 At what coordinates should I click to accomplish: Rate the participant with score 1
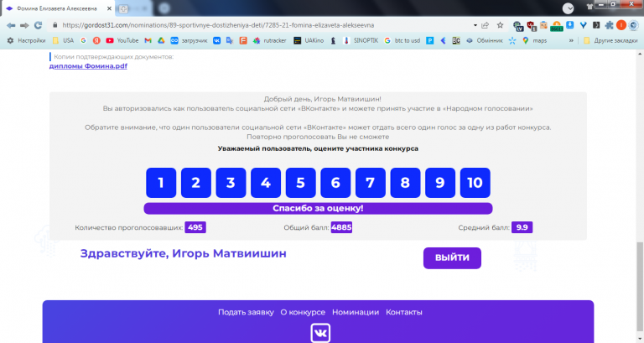161,182
